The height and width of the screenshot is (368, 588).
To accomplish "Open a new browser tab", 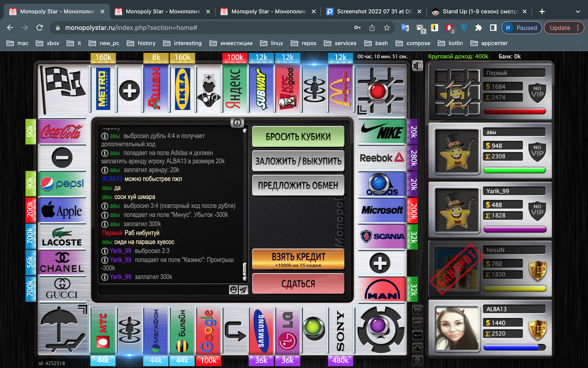I will tap(542, 11).
